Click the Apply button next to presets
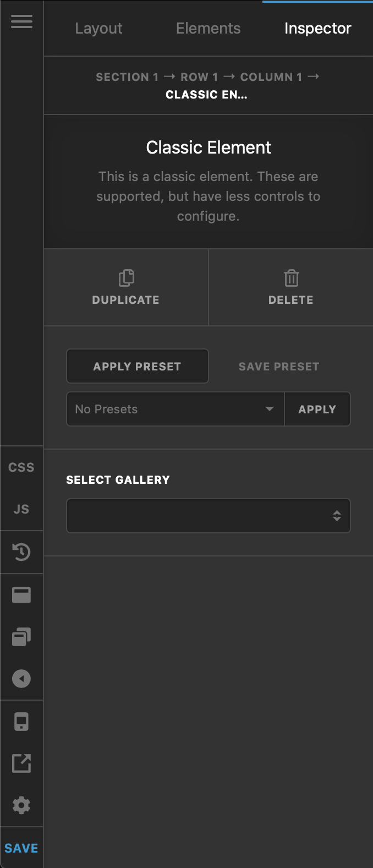The width and height of the screenshot is (373, 868). click(x=317, y=409)
